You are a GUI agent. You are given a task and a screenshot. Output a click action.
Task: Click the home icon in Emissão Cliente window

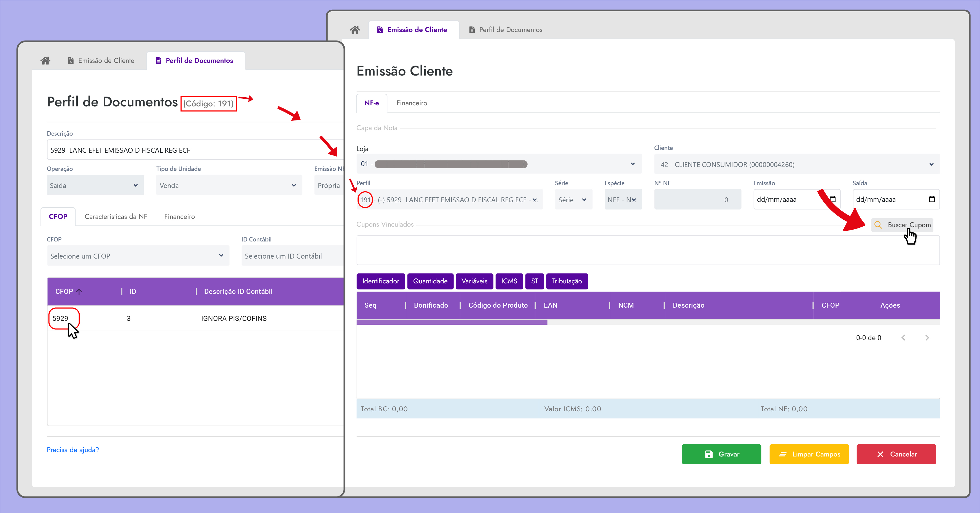tap(355, 30)
